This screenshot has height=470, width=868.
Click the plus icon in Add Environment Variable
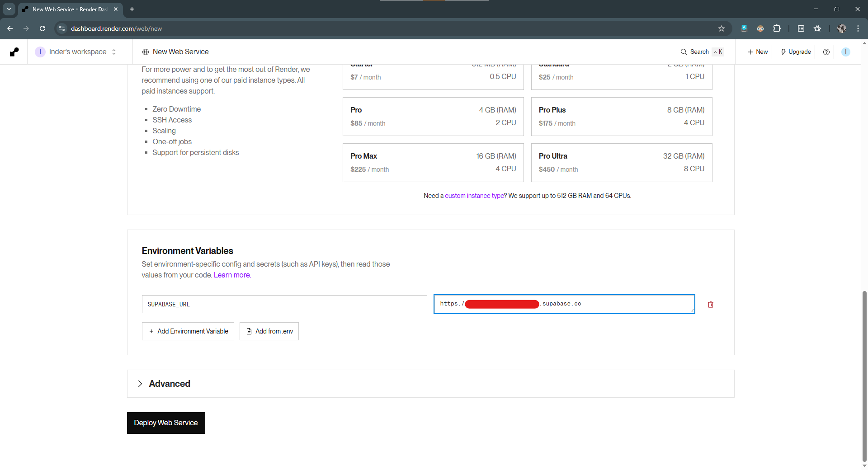(x=151, y=331)
